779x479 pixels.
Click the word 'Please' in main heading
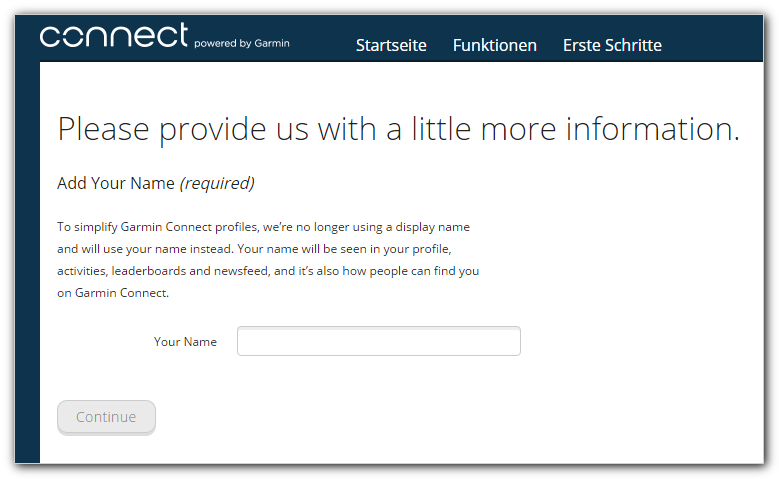pyautogui.click(x=103, y=129)
